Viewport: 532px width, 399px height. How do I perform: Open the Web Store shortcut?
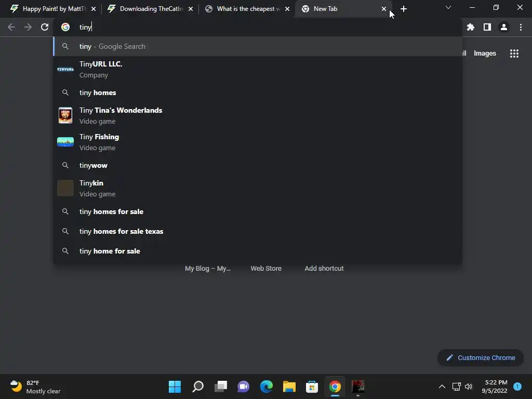[x=266, y=269]
